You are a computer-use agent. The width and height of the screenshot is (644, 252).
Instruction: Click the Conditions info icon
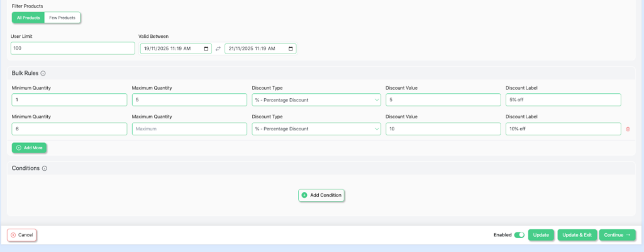pyautogui.click(x=45, y=168)
